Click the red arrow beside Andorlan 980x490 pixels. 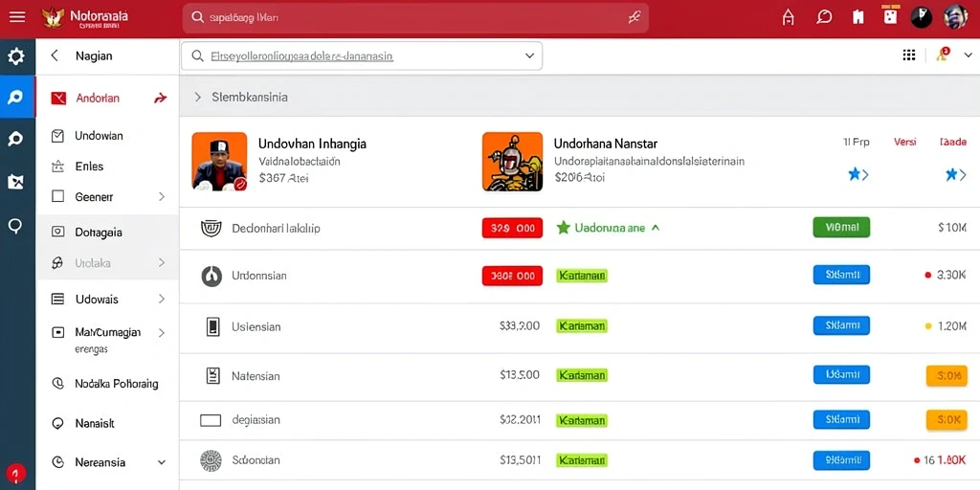click(x=161, y=99)
